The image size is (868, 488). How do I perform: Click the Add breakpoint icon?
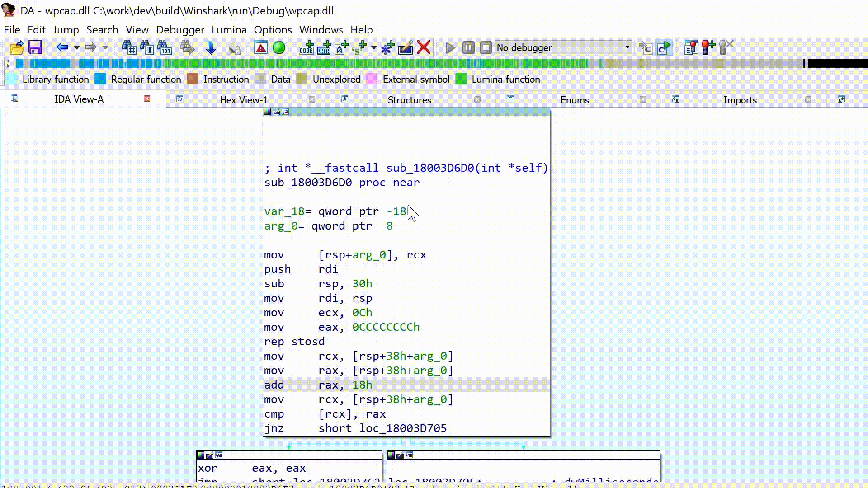708,47
